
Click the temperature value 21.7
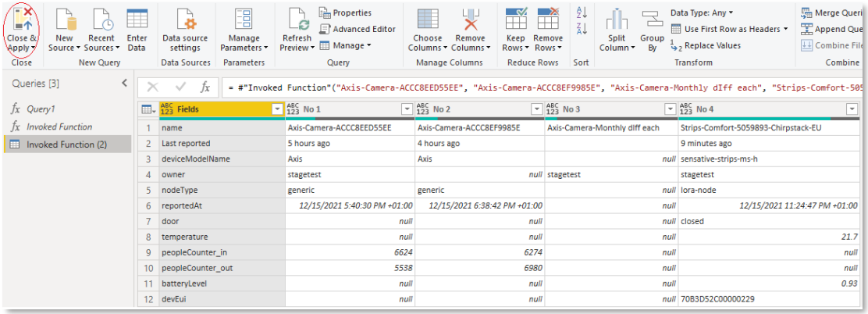(768, 237)
